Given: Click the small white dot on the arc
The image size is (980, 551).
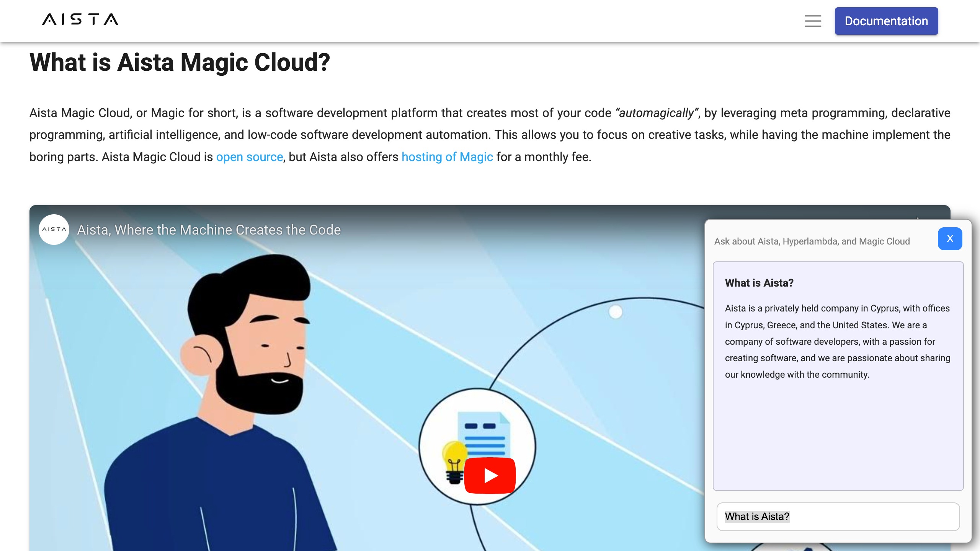Looking at the screenshot, I should pyautogui.click(x=616, y=312).
